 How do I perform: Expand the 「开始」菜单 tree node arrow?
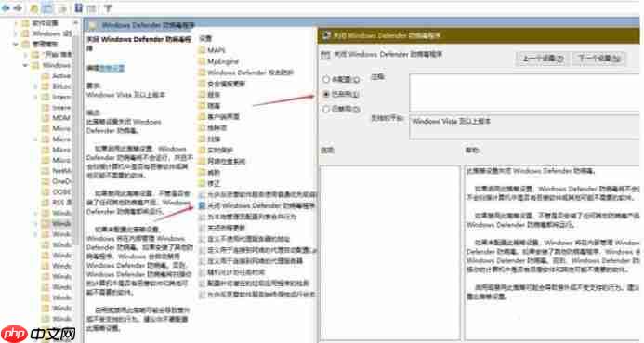[26, 54]
